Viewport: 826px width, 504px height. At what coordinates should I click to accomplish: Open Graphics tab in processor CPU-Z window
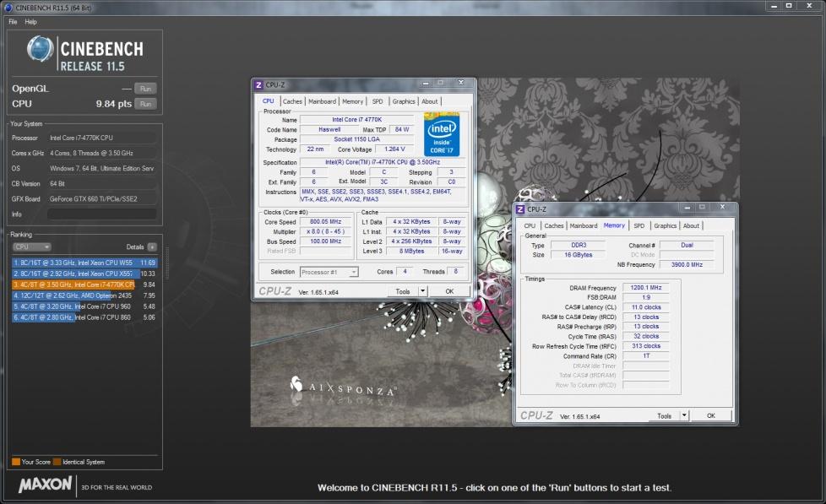[x=404, y=101]
